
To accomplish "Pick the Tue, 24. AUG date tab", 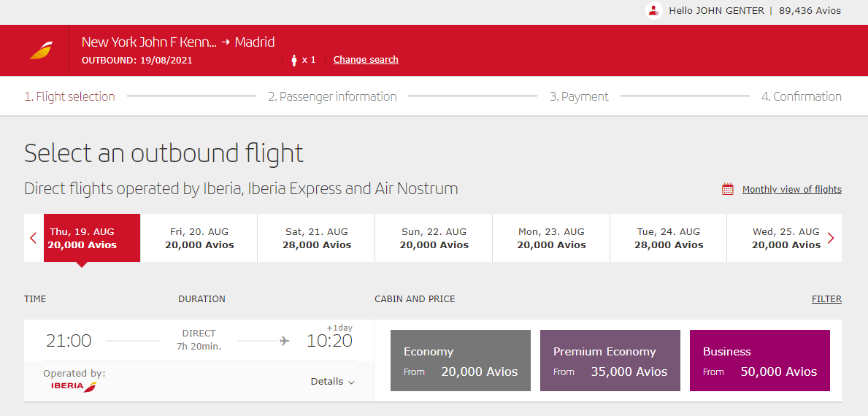I will pos(668,238).
